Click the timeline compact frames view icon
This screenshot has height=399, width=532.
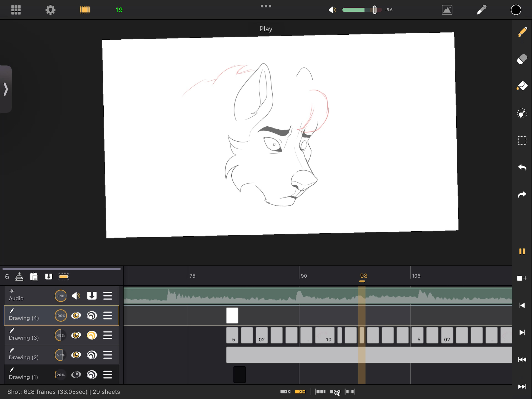[x=350, y=392]
